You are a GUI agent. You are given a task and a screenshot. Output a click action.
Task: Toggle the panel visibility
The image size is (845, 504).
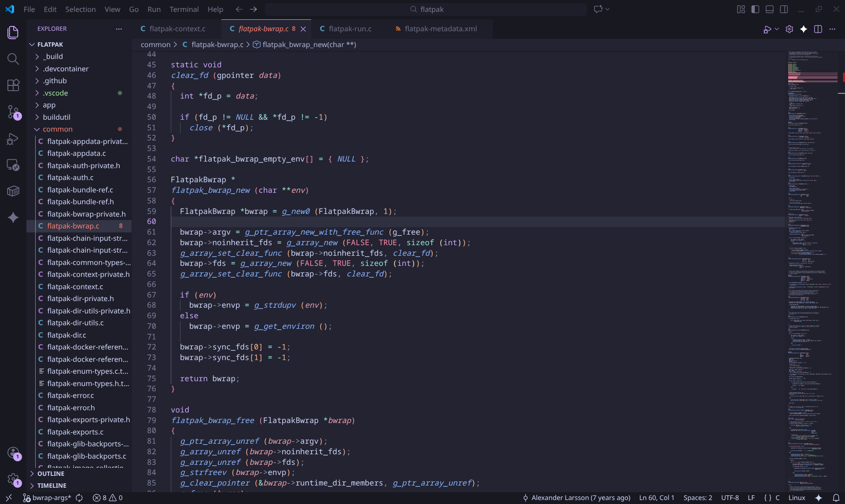pyautogui.click(x=770, y=9)
